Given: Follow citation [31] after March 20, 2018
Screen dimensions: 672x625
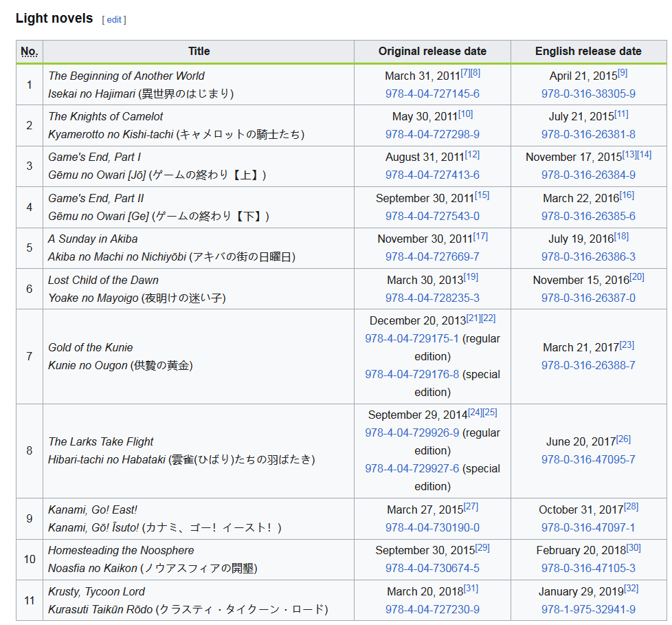Looking at the screenshot, I should tap(471, 589).
